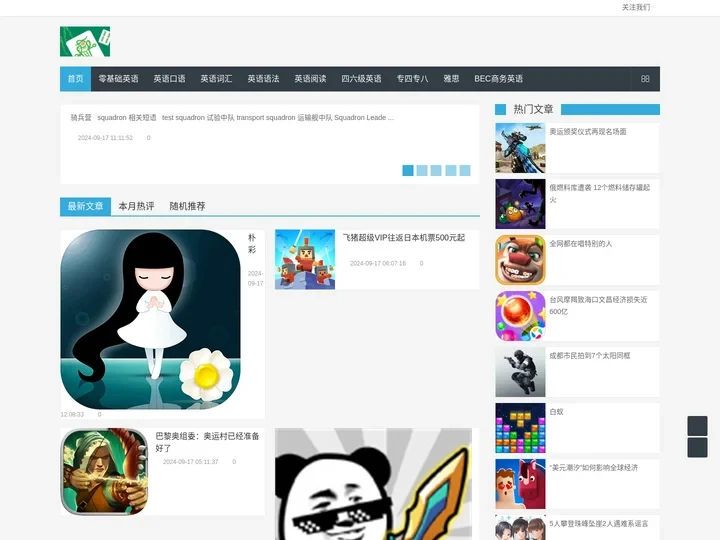Open the anime girls thumbnail in the sidebar
The image size is (720, 540).
pyautogui.click(x=520, y=528)
